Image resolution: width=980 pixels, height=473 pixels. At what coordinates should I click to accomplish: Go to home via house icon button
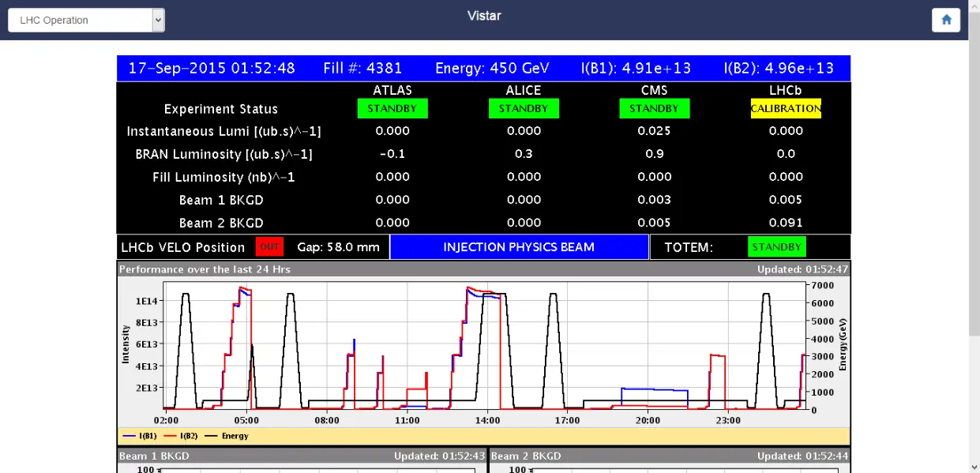coord(946,20)
